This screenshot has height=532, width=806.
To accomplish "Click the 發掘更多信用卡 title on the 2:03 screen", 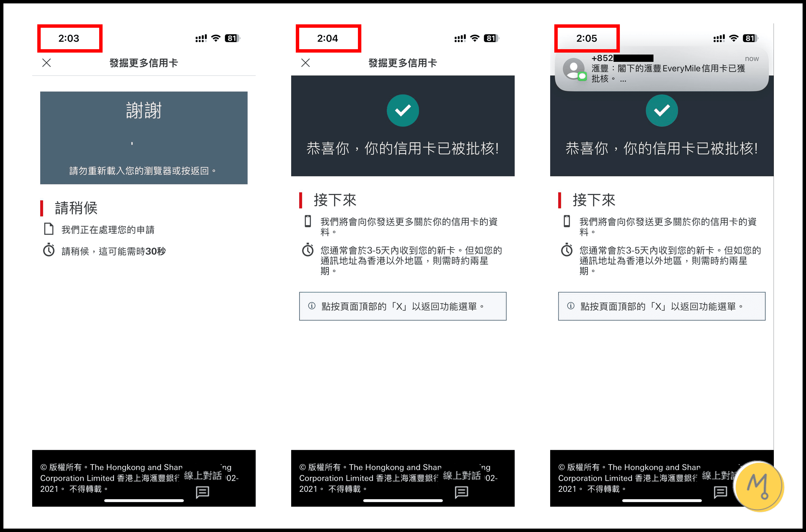I will [144, 63].
